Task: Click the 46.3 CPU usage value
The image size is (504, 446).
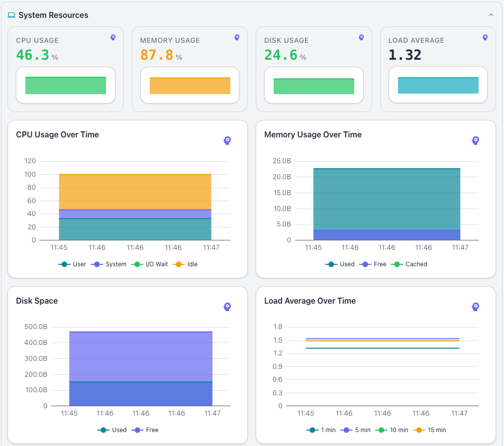Action: pyautogui.click(x=32, y=55)
